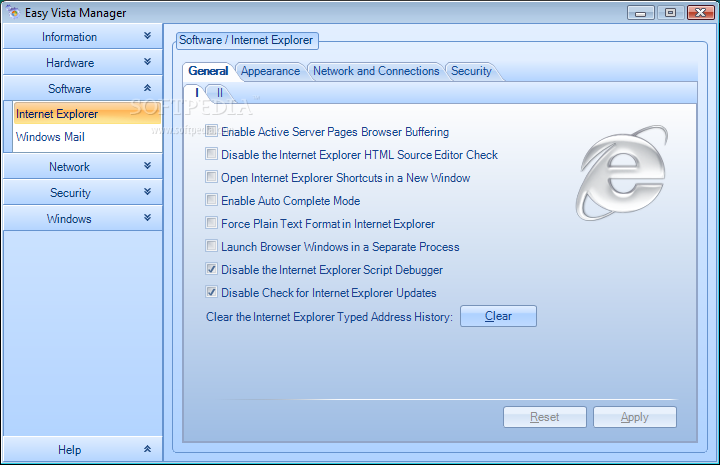The height and width of the screenshot is (465, 720).
Task: Toggle the Help section chevron
Action: 147,449
